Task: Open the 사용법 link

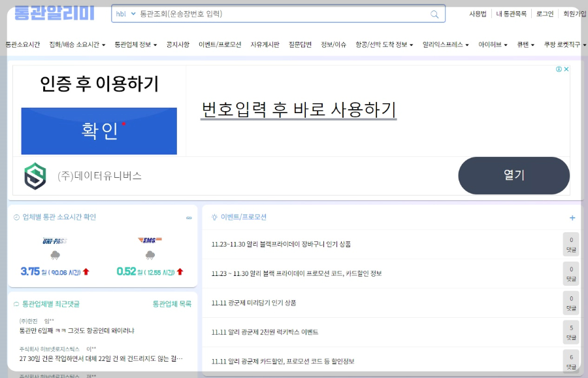Action: coord(478,14)
